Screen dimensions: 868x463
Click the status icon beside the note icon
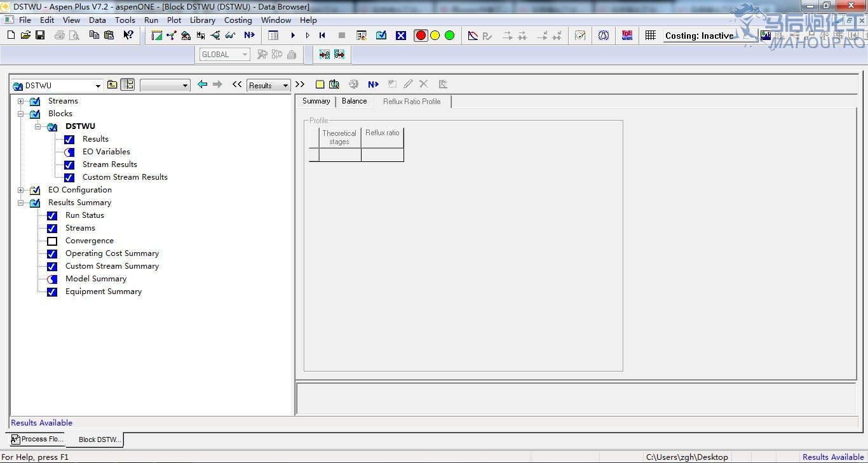point(334,84)
